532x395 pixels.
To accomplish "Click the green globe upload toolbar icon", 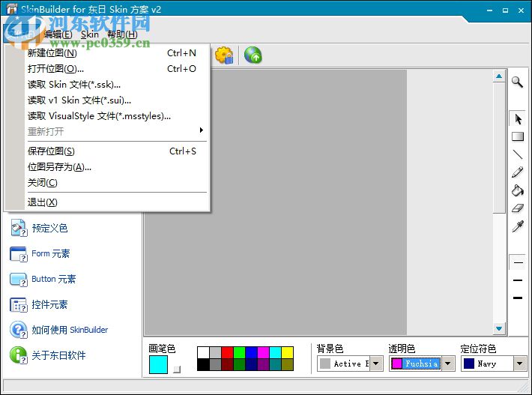I will point(253,55).
